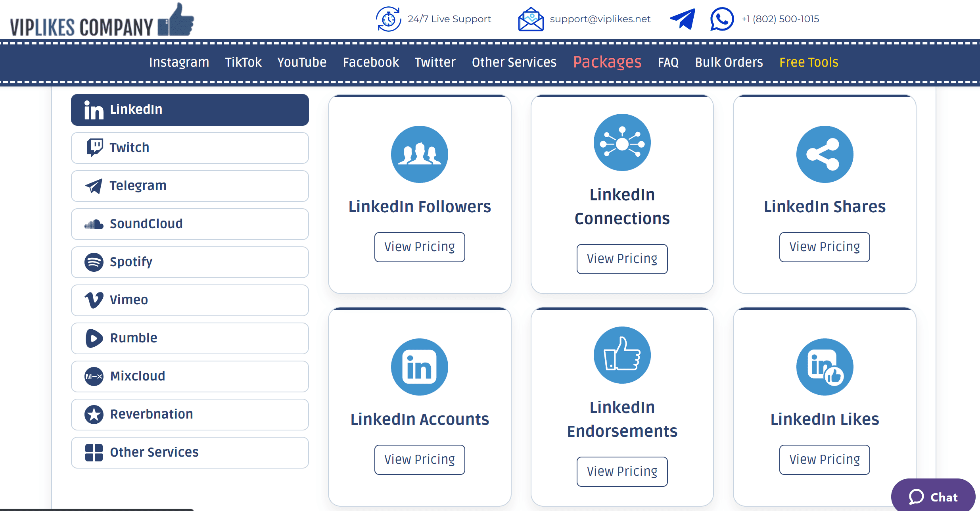Click the LinkedIn Endorsements thumbs-up icon
Screen dimensions: 980x511
[x=622, y=355]
